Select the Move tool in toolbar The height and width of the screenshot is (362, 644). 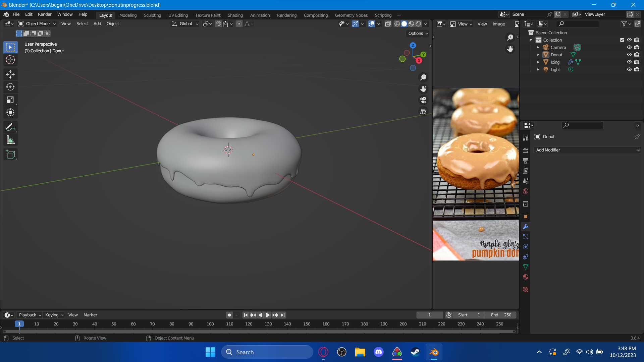10,74
